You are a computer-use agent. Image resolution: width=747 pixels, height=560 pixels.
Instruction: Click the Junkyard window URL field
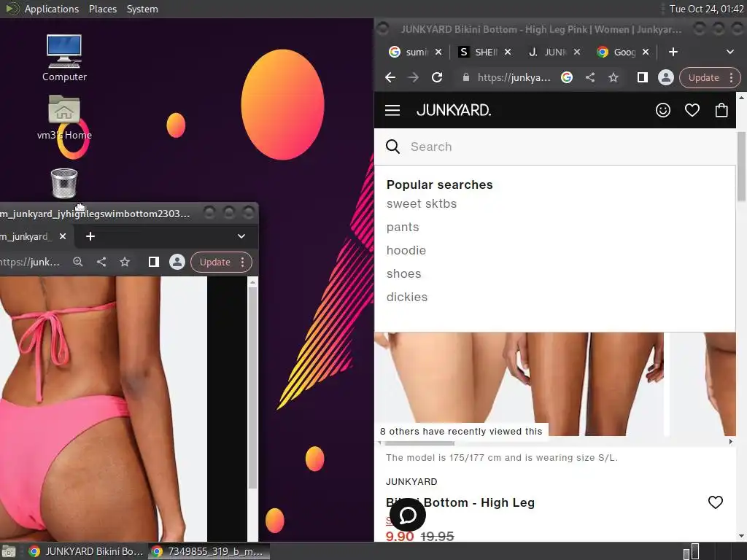(x=514, y=77)
